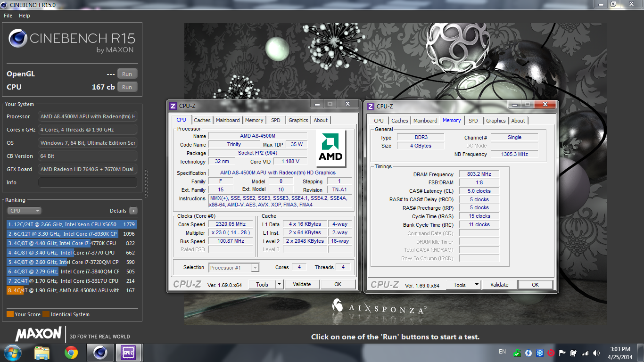Open Graphics tab in left CPU-Z window
This screenshot has width=644, height=362.
[x=298, y=120]
